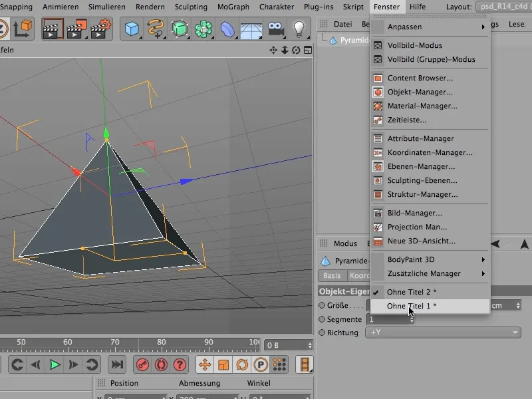
Task: Choose Ohne Titel 1 in window list
Action: coord(412,306)
